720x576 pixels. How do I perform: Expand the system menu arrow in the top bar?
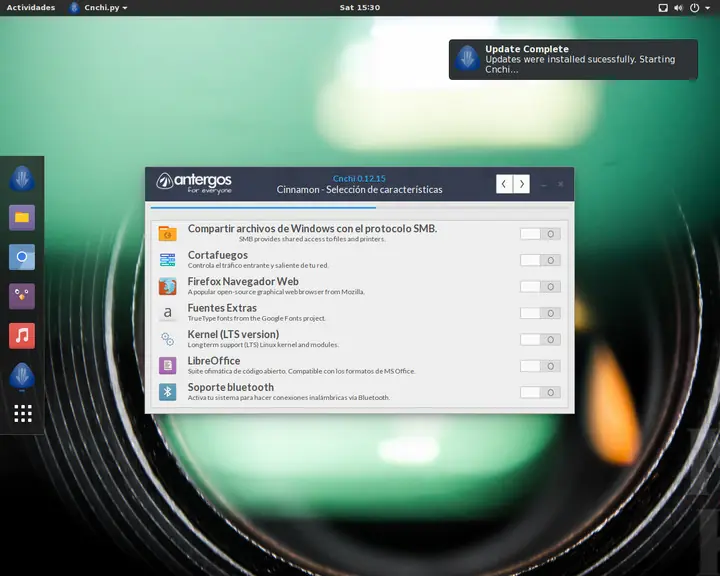point(708,8)
